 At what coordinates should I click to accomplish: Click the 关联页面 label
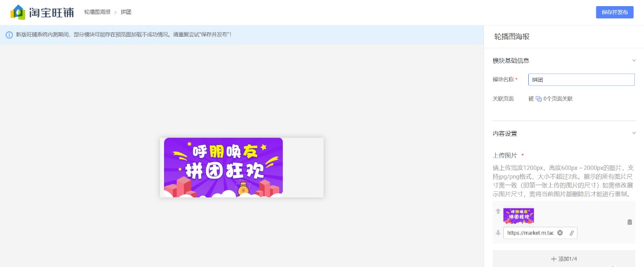(x=503, y=99)
